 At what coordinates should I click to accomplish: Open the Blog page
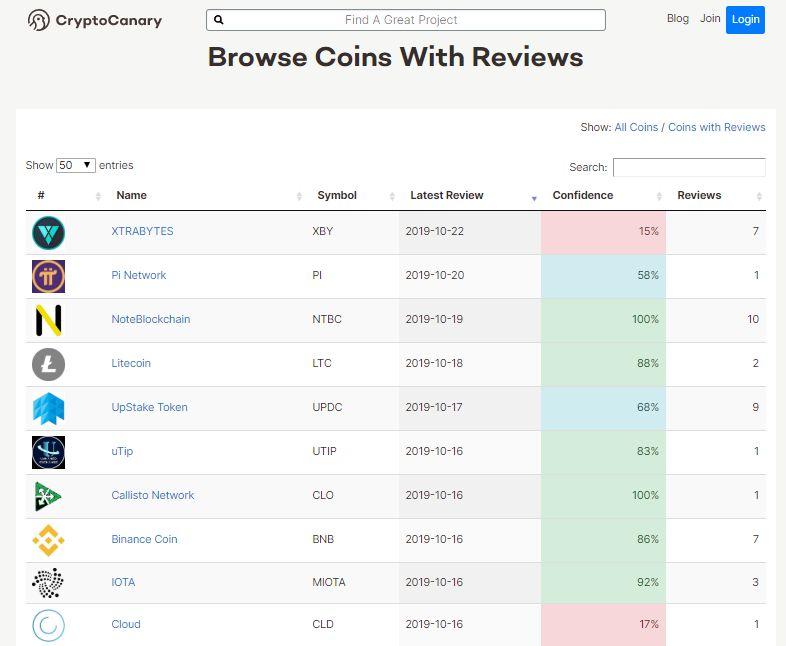(678, 19)
